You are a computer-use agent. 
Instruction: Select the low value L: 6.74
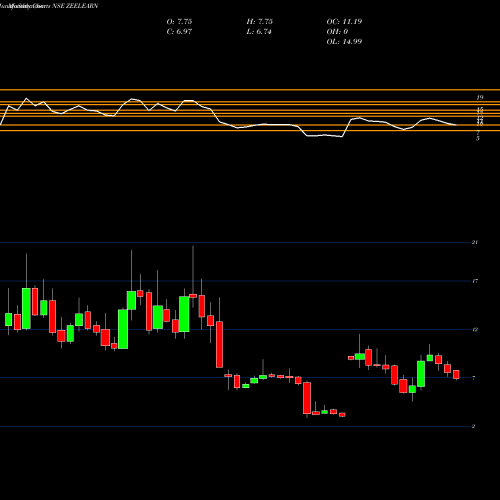(x=259, y=32)
